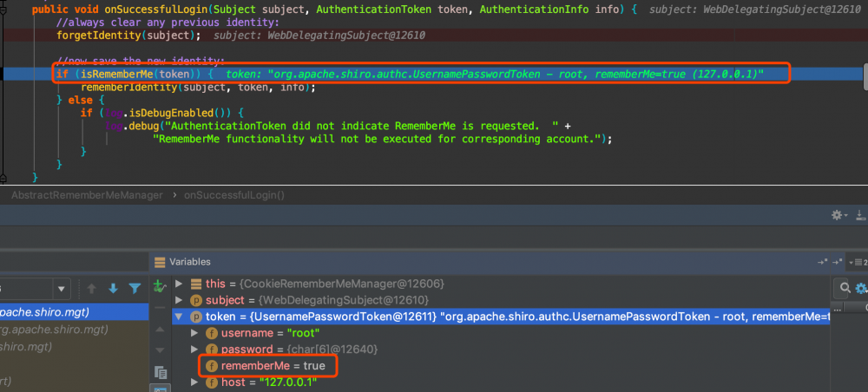Click the duplicate watch copy icon
This screenshot has width=868, height=392.
pyautogui.click(x=161, y=371)
